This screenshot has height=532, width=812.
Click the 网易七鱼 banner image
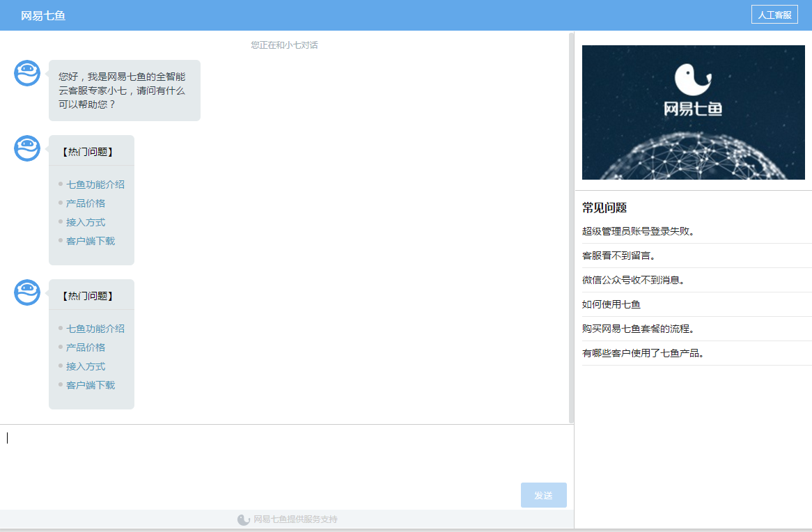(x=694, y=112)
